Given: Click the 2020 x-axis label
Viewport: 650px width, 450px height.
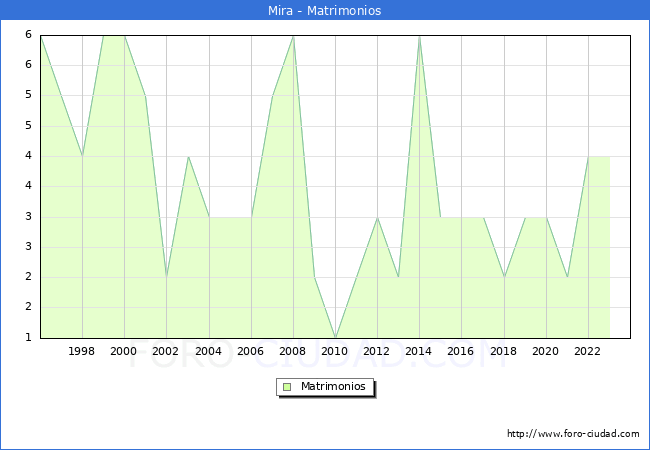Looking at the screenshot, I should click(546, 351).
